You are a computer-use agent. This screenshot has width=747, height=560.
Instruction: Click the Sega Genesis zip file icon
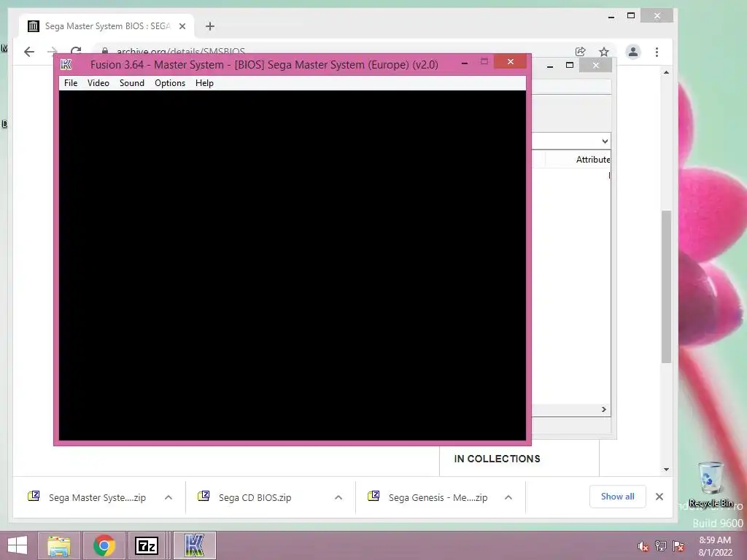tap(373, 496)
